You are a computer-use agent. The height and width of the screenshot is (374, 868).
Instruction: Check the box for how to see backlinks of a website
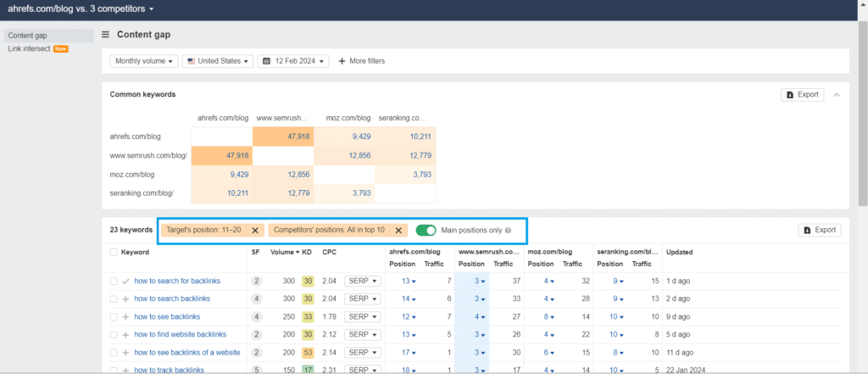(114, 353)
